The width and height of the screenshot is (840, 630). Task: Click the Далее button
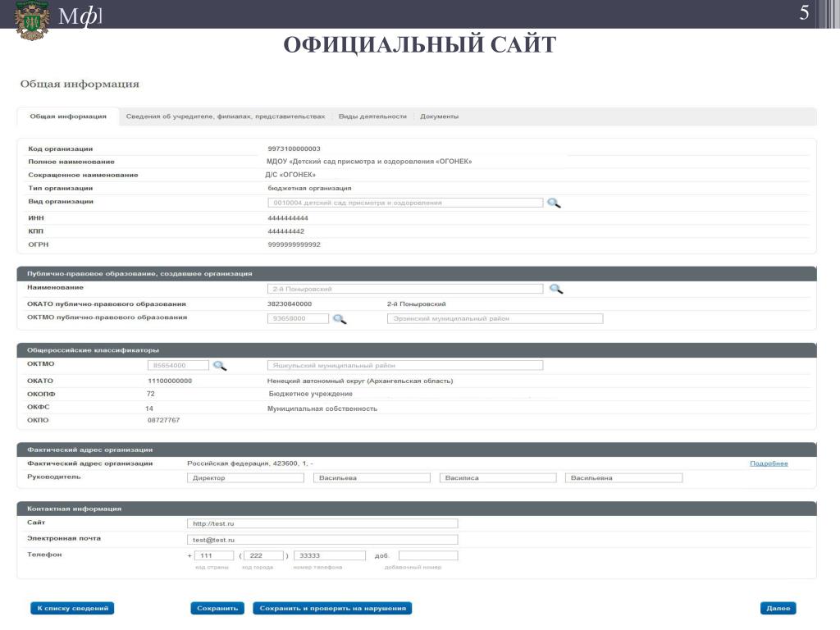(x=778, y=608)
